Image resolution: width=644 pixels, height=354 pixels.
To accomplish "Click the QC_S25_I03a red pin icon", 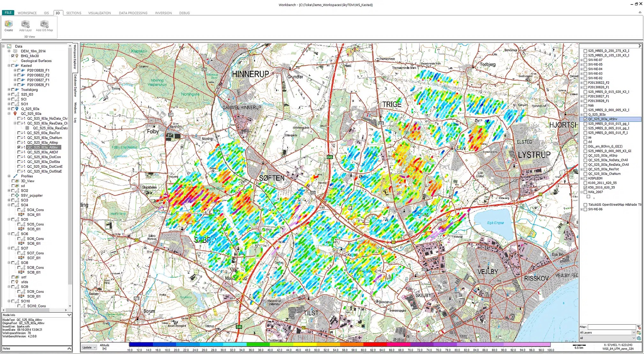I will click(x=15, y=114).
